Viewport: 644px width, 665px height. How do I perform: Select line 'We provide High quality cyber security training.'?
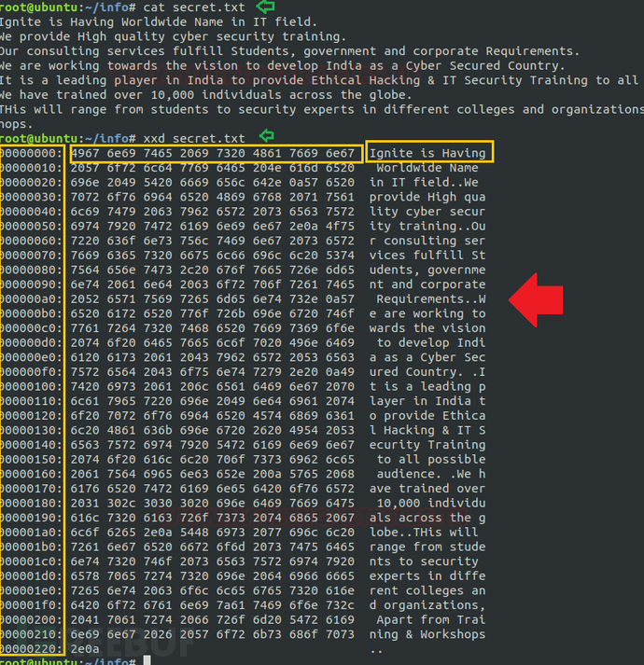[x=173, y=36]
